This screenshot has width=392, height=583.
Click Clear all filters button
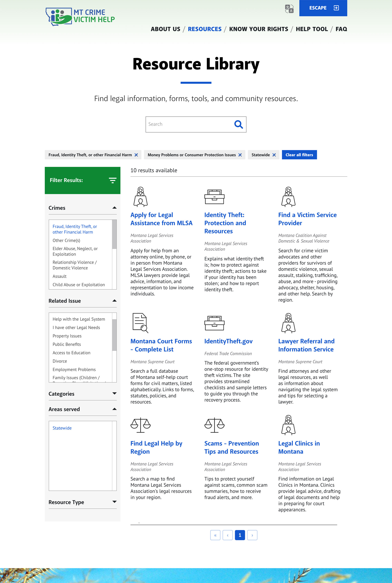[299, 155]
